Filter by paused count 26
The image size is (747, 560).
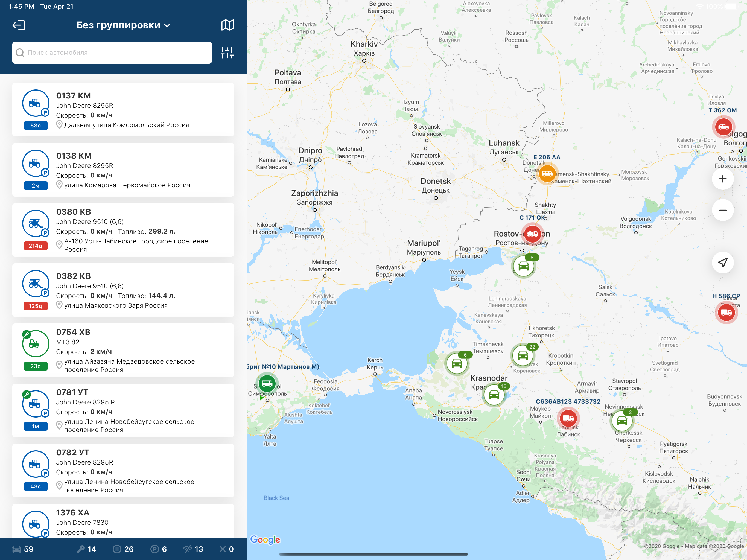coord(123,549)
